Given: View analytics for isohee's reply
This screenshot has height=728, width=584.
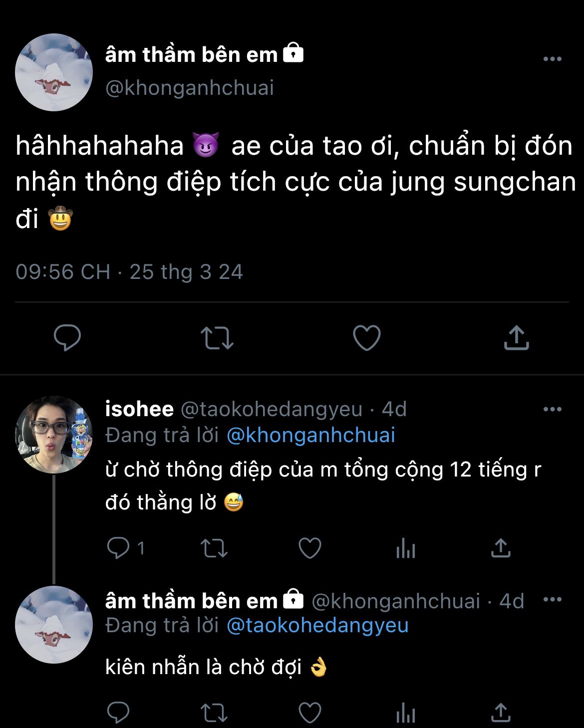Looking at the screenshot, I should click(x=405, y=548).
